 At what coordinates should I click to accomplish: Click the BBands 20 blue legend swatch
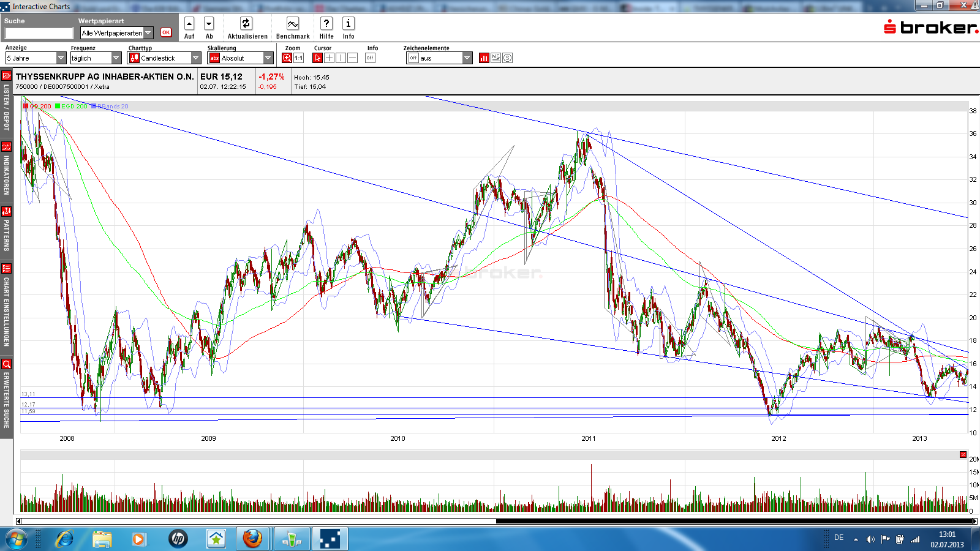[x=94, y=107]
